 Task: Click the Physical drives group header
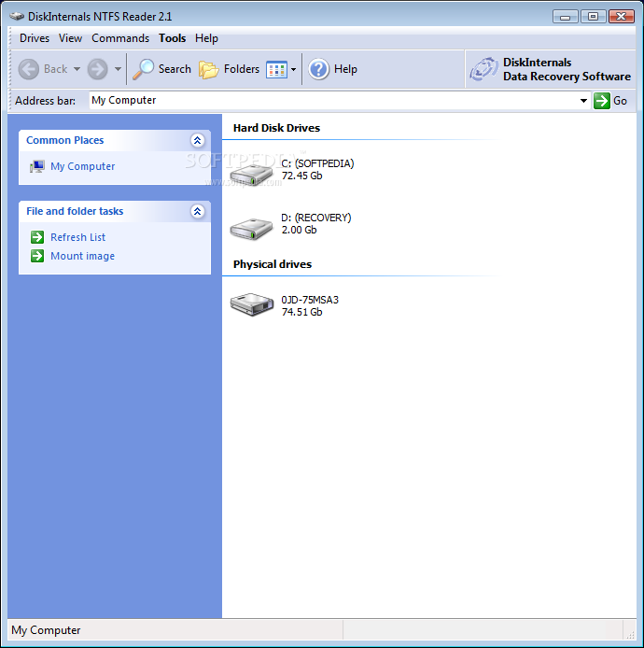[x=273, y=264]
